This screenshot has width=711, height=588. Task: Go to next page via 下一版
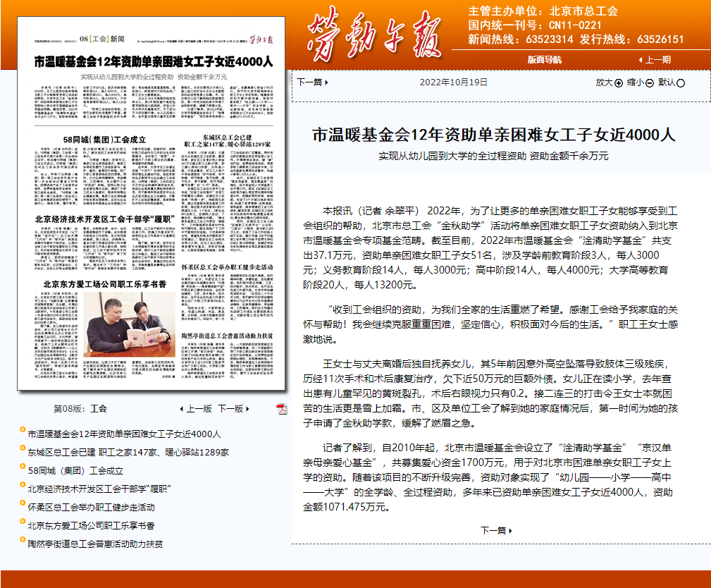point(233,408)
